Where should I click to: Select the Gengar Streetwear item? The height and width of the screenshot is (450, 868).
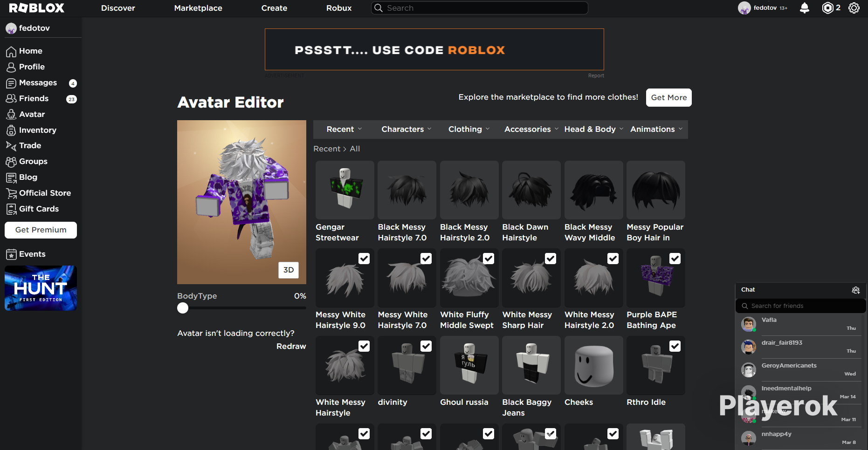coord(345,190)
